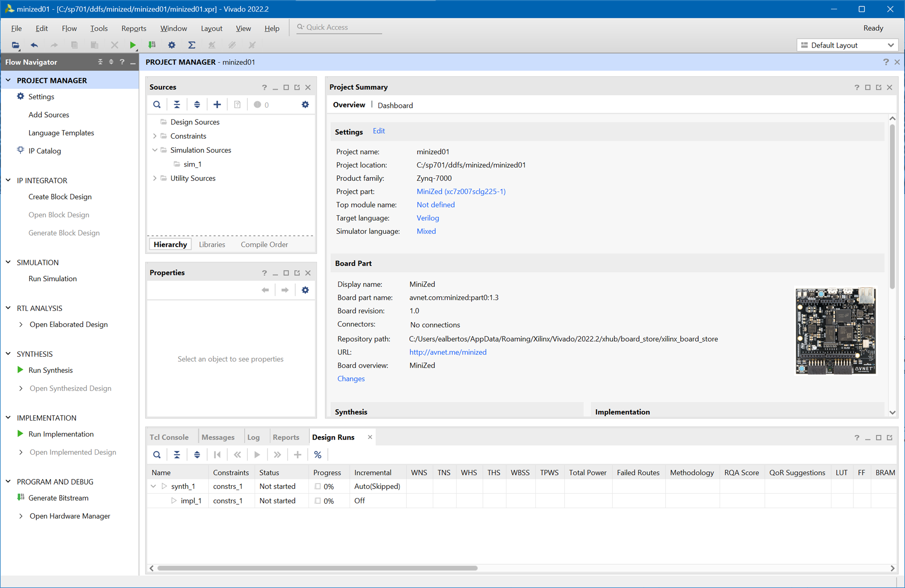Screen dimensions: 905x588
Task: Open the Default Layout dropdown
Action: pos(847,45)
